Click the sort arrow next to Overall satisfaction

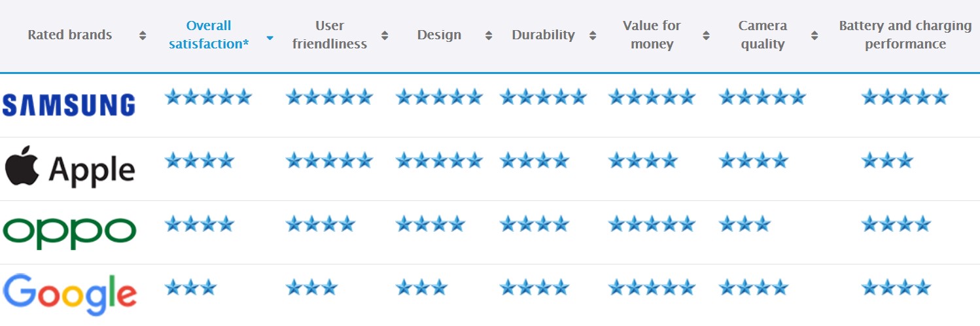coord(270,37)
